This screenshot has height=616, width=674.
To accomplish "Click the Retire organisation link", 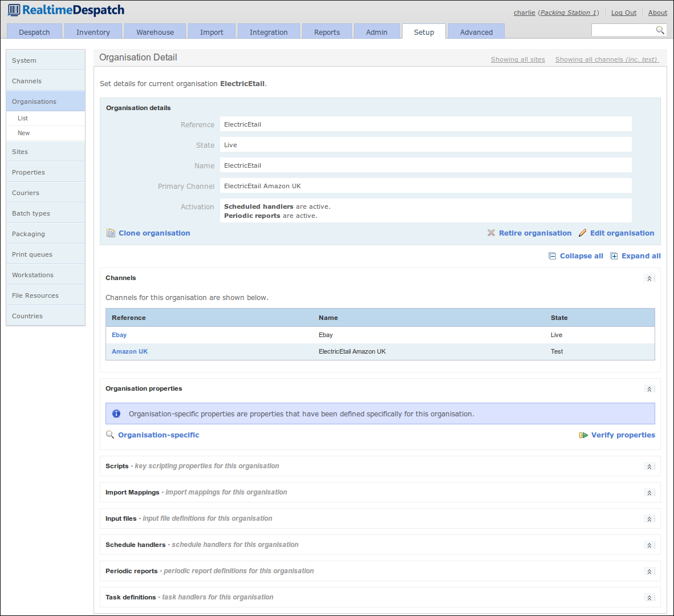I will coord(535,233).
